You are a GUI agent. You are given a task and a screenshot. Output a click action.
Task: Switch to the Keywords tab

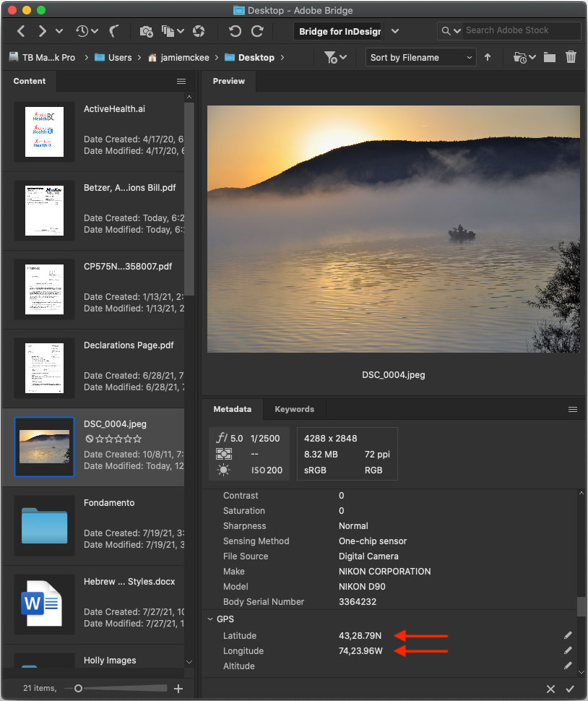294,409
